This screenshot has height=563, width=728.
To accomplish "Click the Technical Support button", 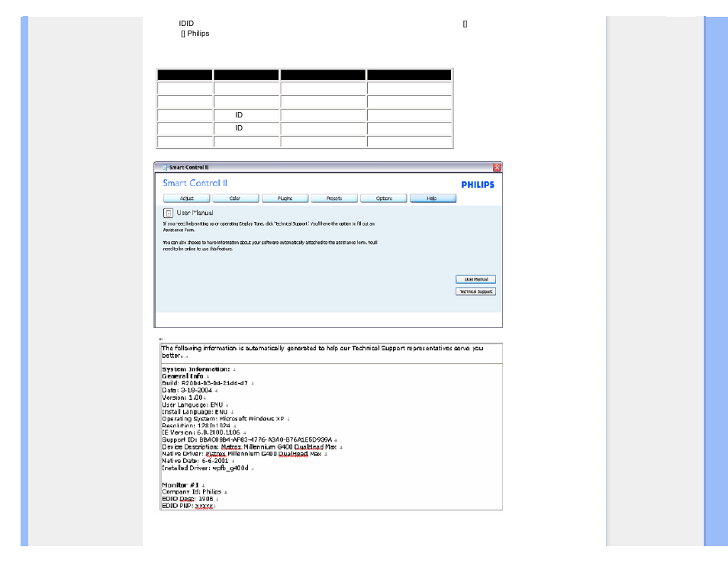I will [476, 291].
